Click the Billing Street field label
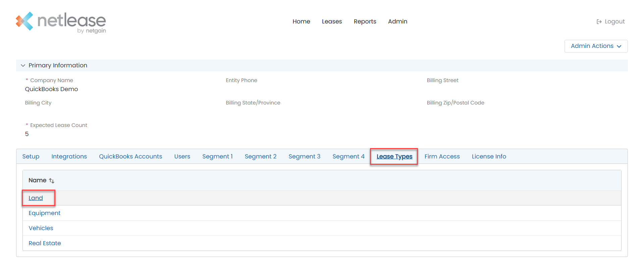The height and width of the screenshot is (269, 644). pos(442,80)
